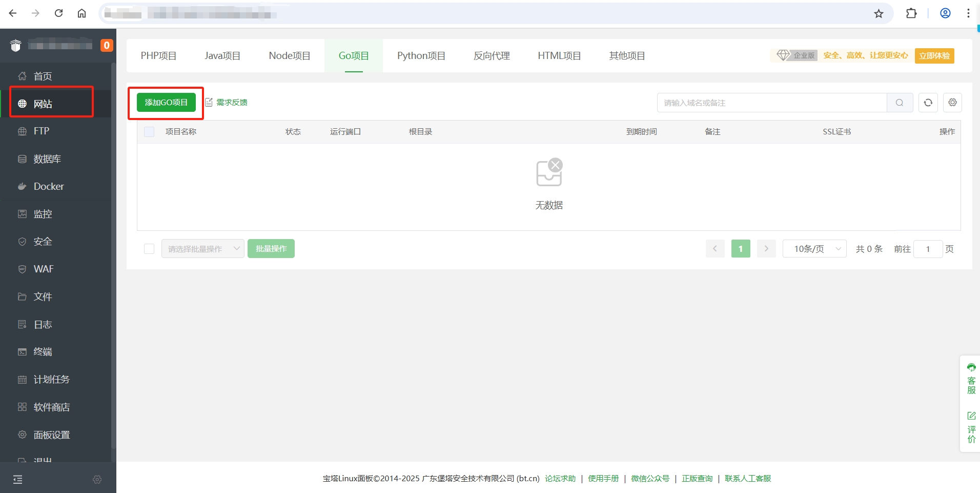Expand the 请选择批量操作 dropdown
The width and height of the screenshot is (980, 493).
point(202,249)
